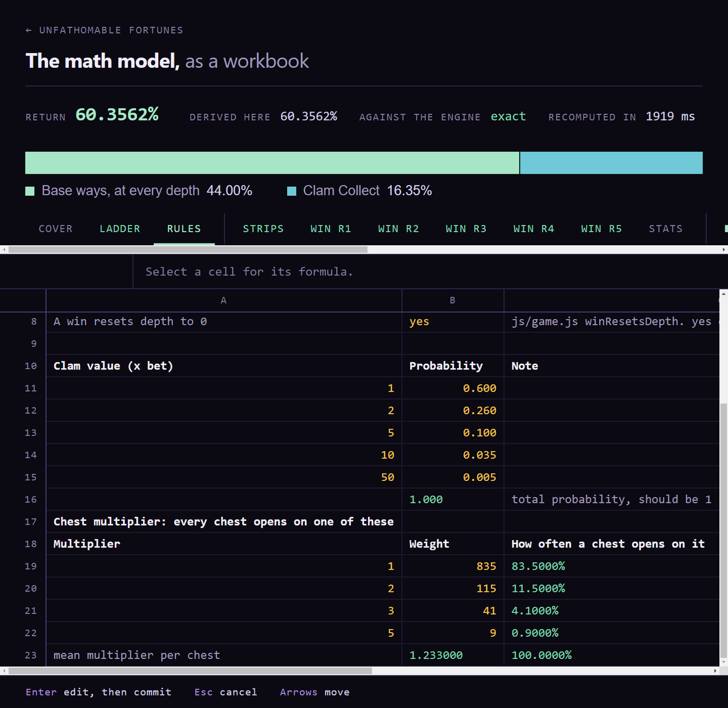Switch to the WIN R1 tab
Screen dimensions: 728x708
(331, 229)
